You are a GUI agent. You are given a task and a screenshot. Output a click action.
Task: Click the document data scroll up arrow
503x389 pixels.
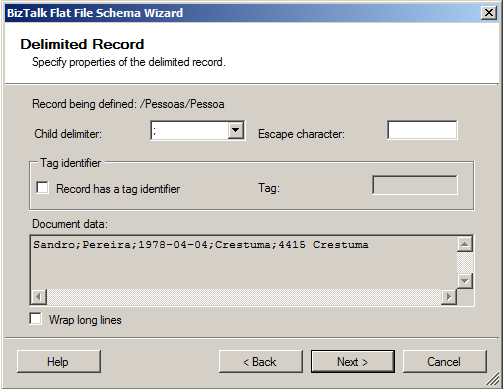(465, 244)
